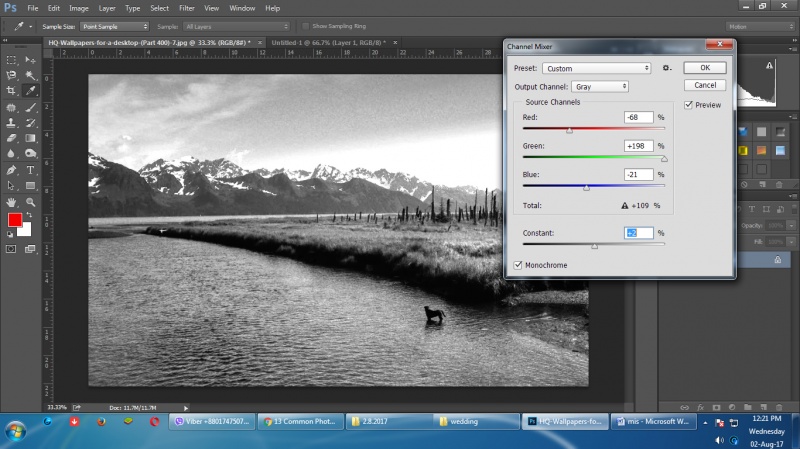
Task: Click the Red channel value field
Action: point(638,117)
